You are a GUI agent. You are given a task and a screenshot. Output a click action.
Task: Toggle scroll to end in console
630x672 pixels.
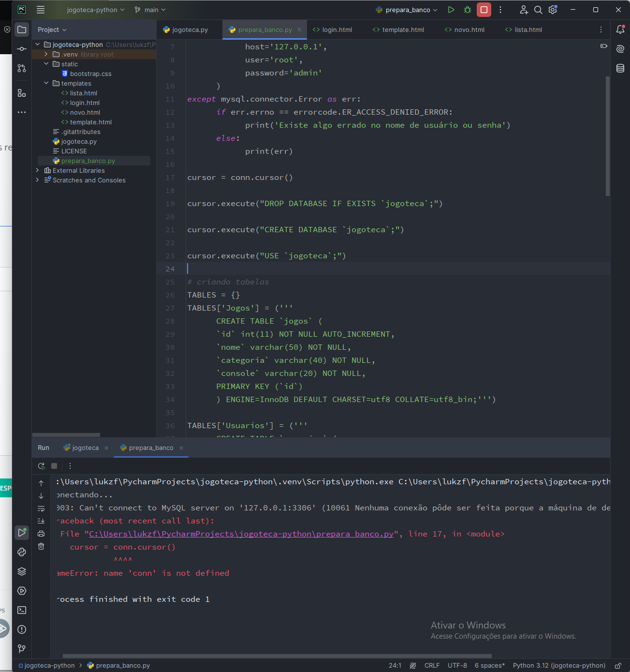(41, 521)
